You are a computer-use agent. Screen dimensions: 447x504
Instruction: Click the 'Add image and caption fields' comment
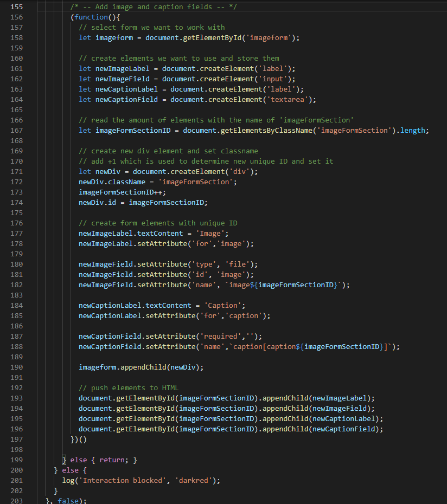154,7
